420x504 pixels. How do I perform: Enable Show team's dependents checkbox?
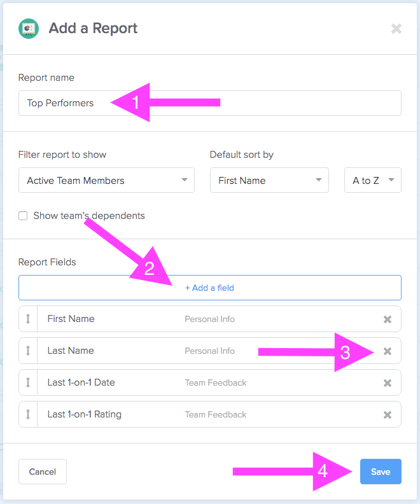point(23,216)
